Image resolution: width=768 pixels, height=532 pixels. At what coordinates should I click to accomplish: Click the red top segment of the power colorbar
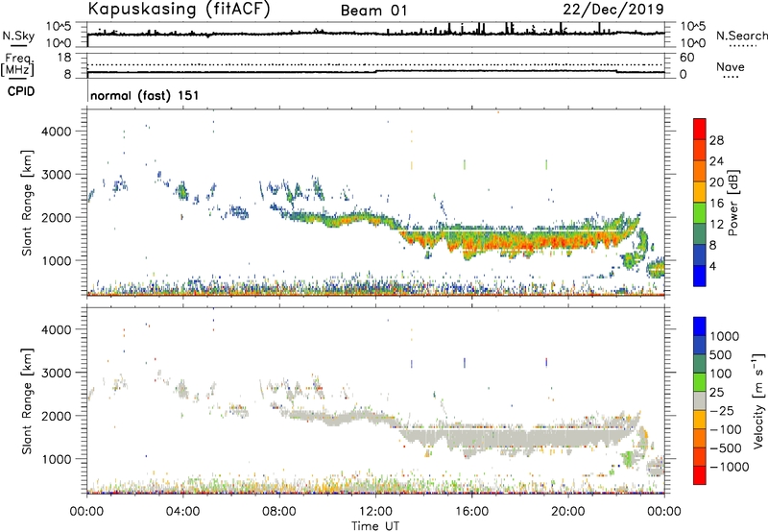700,129
